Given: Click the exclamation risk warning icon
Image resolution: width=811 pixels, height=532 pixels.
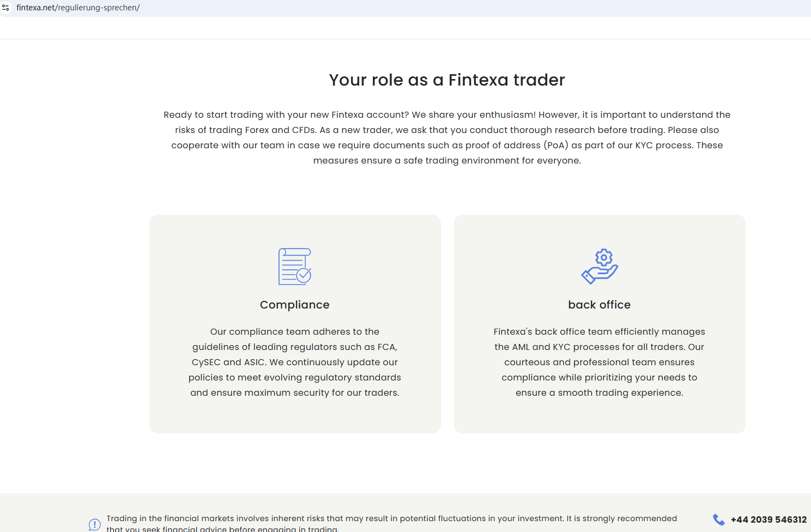Looking at the screenshot, I should click(94, 524).
